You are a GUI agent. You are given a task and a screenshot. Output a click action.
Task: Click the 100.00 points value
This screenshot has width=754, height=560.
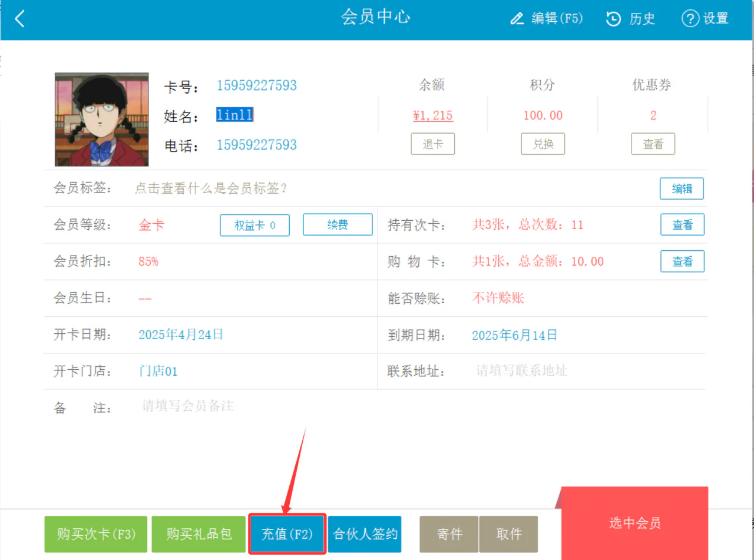click(543, 115)
